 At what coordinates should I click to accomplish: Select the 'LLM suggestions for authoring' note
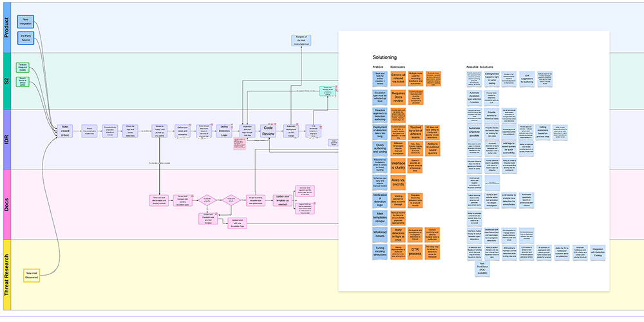pos(527,79)
